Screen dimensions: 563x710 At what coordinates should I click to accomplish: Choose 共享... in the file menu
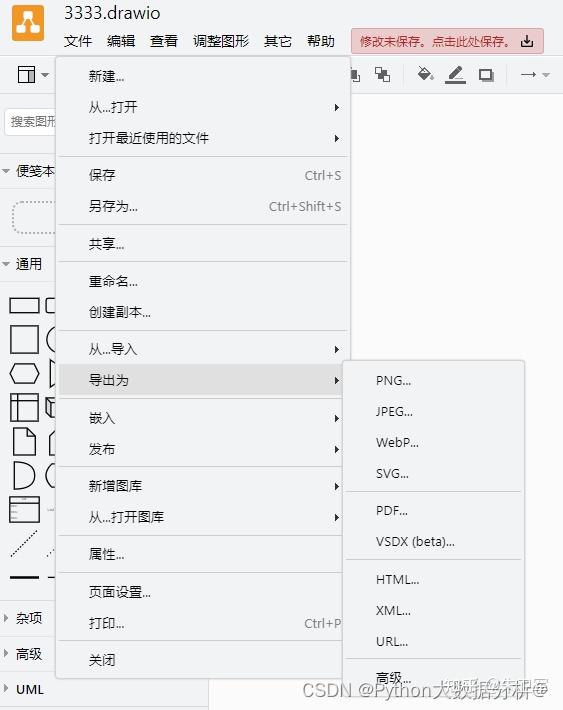[203, 244]
